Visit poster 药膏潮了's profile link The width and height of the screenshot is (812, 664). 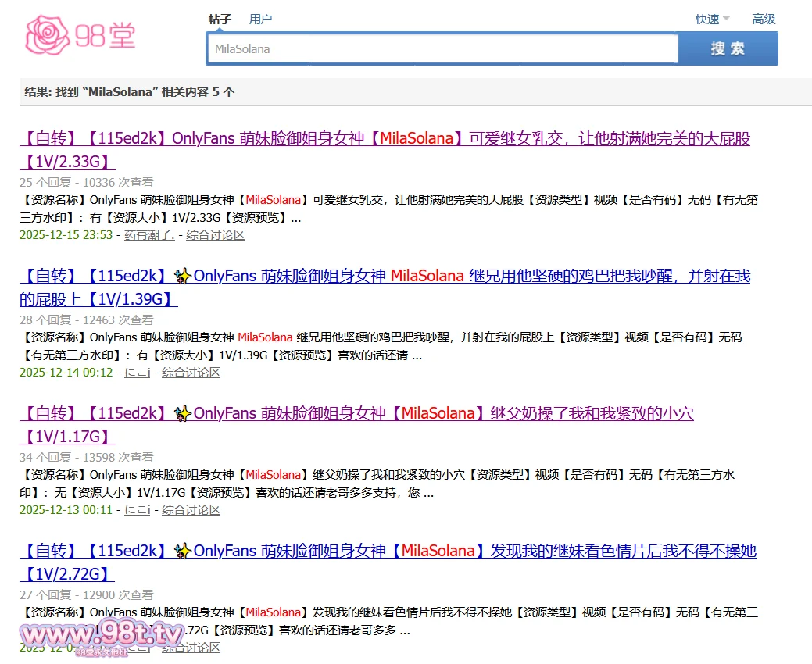coord(148,235)
